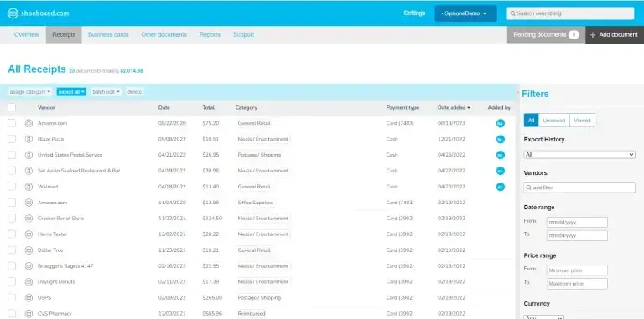The image size is (644, 319).
Task: Click the delete button in toolbar
Action: tap(134, 92)
